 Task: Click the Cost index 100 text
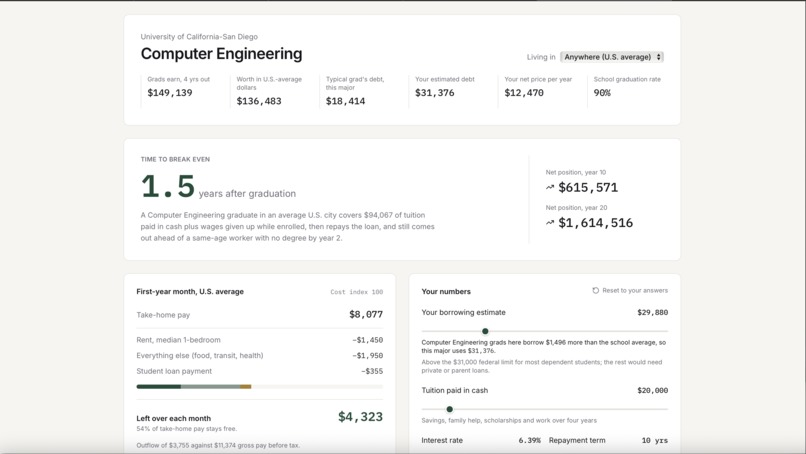coord(357,292)
